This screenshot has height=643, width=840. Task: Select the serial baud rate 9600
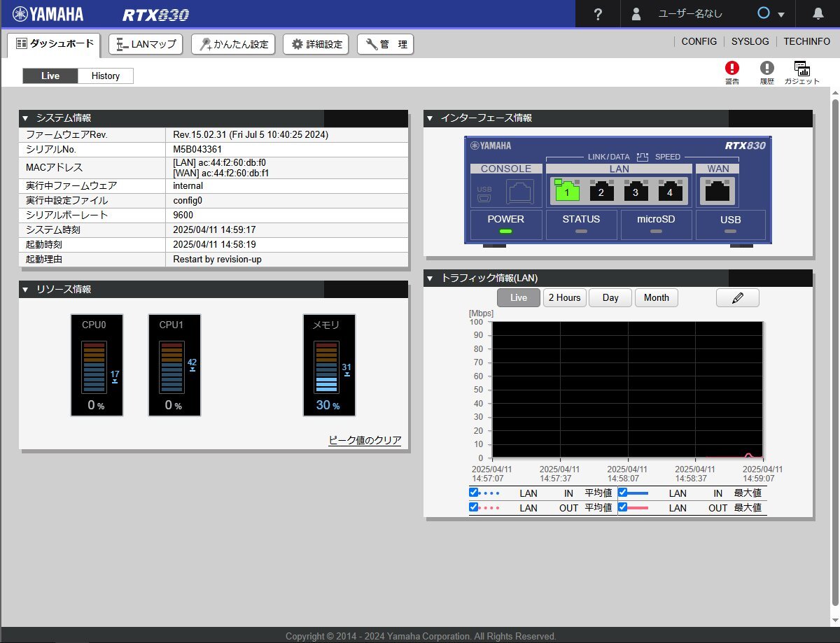[x=183, y=215]
